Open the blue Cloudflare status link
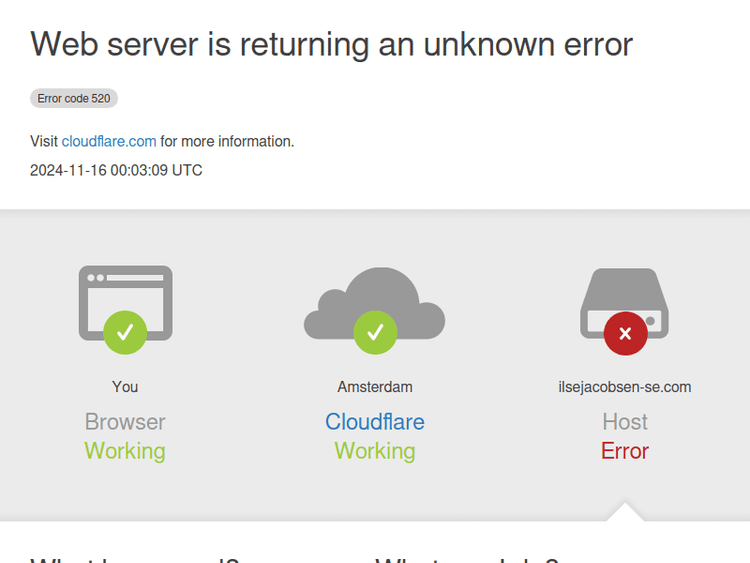The height and width of the screenshot is (563, 750). pyautogui.click(x=375, y=422)
